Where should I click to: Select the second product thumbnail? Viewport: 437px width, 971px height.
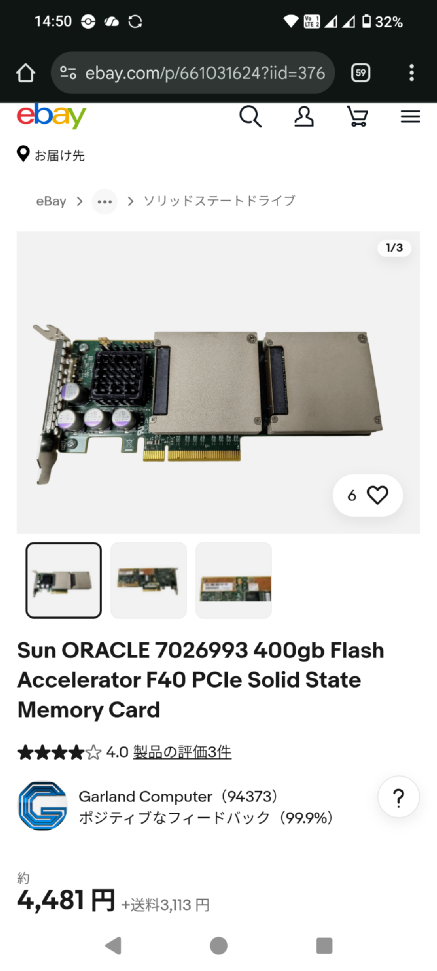(149, 580)
